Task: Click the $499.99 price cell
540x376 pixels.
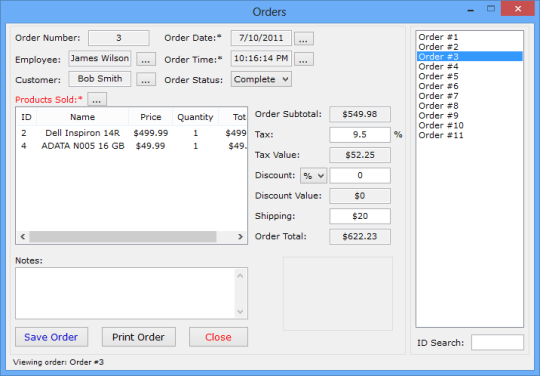Action: [151, 133]
